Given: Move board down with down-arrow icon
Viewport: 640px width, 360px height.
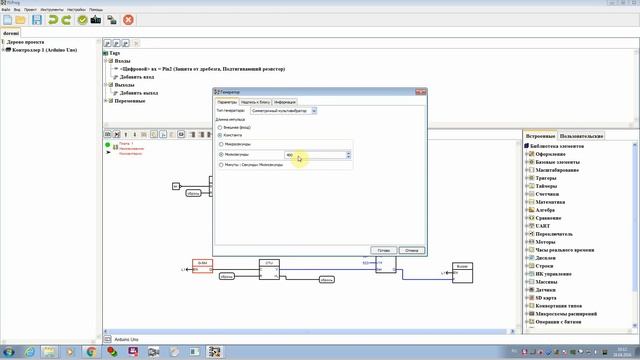Looking at the screenshot, I should [x=135, y=134].
